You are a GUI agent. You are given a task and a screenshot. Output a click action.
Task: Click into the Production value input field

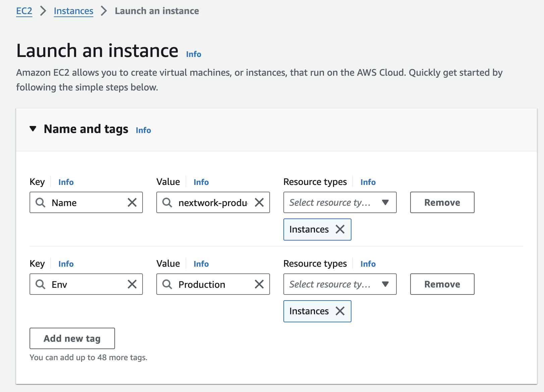[215, 284]
